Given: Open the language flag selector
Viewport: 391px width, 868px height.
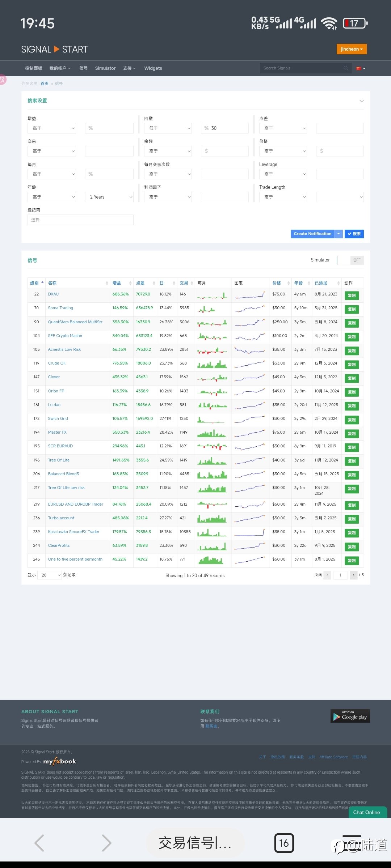Looking at the screenshot, I should 361,68.
